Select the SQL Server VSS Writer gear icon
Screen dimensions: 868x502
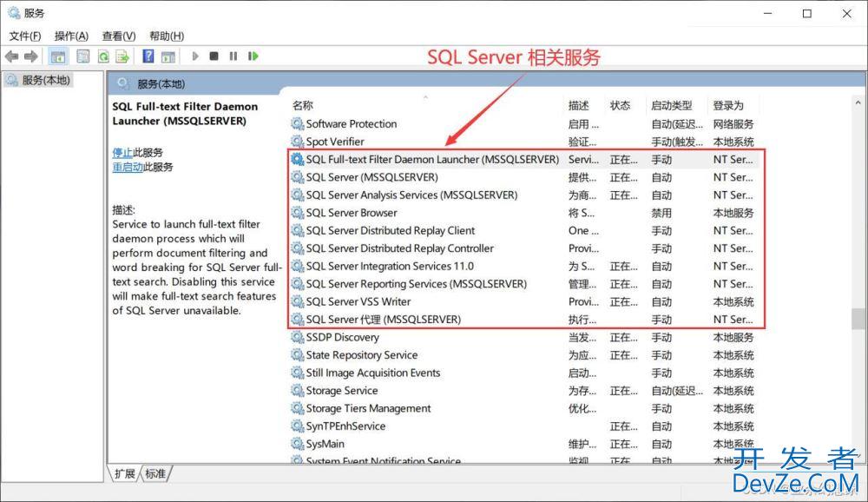click(x=297, y=301)
